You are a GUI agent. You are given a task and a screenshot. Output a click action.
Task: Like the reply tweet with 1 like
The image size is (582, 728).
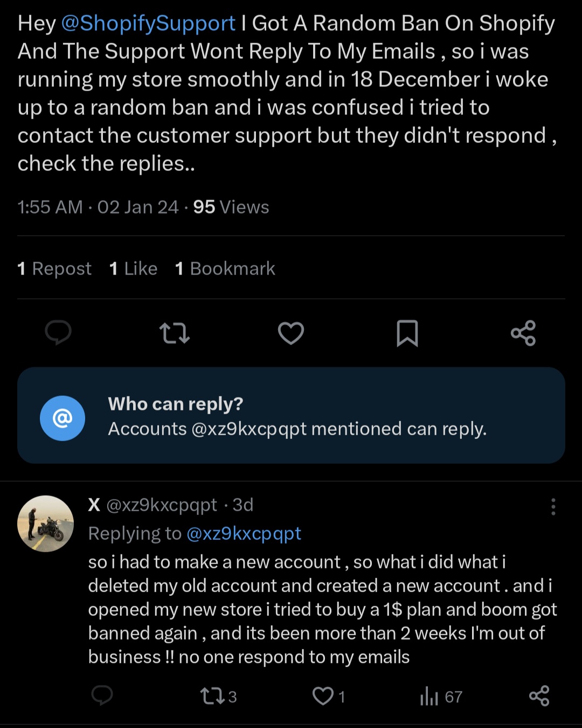[328, 696]
